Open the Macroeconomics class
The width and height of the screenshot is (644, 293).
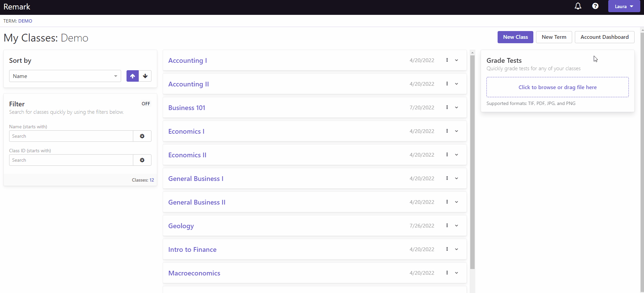(x=194, y=273)
